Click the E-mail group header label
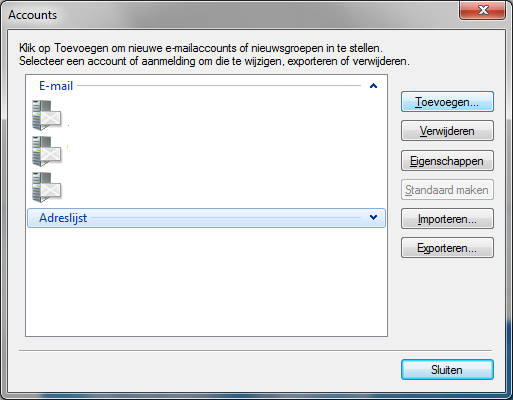 coord(56,86)
